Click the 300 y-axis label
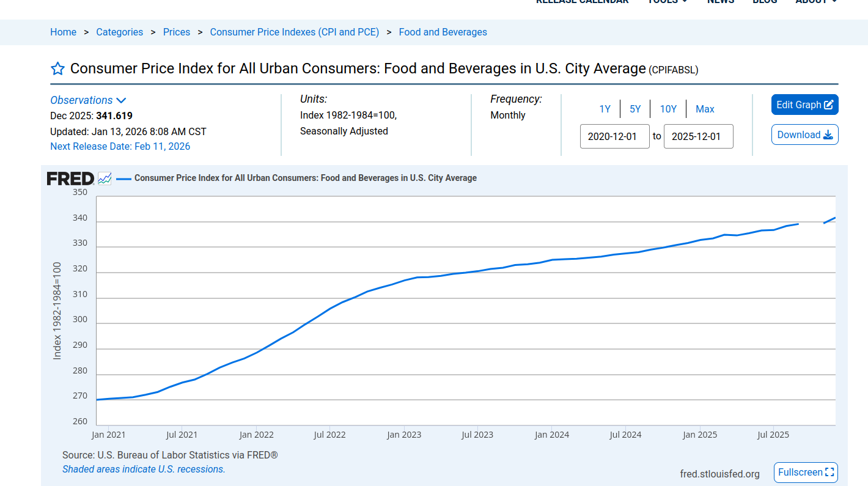The height and width of the screenshot is (486, 868). (x=80, y=320)
